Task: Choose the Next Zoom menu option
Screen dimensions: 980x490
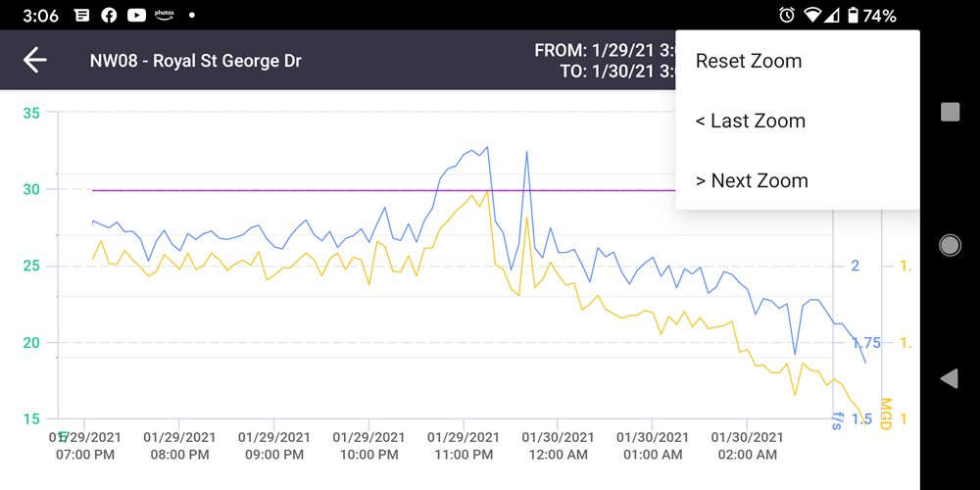Action: click(x=752, y=180)
